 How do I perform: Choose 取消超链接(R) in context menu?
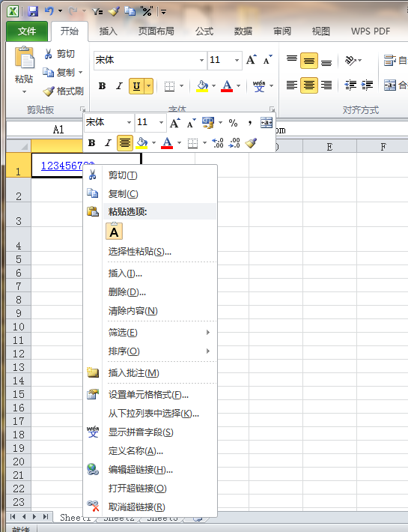click(x=150, y=507)
